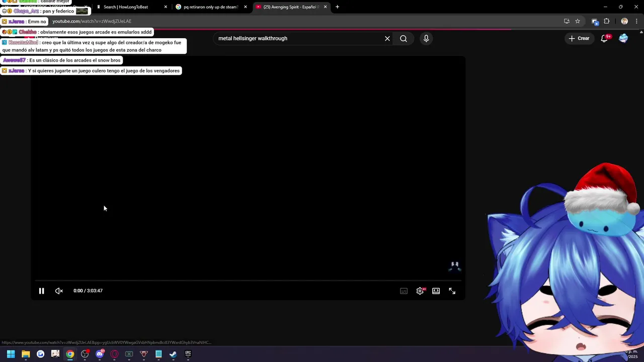644x362 pixels.
Task: Open Xbox Game Bar taskbar icon
Action: click(x=129, y=354)
